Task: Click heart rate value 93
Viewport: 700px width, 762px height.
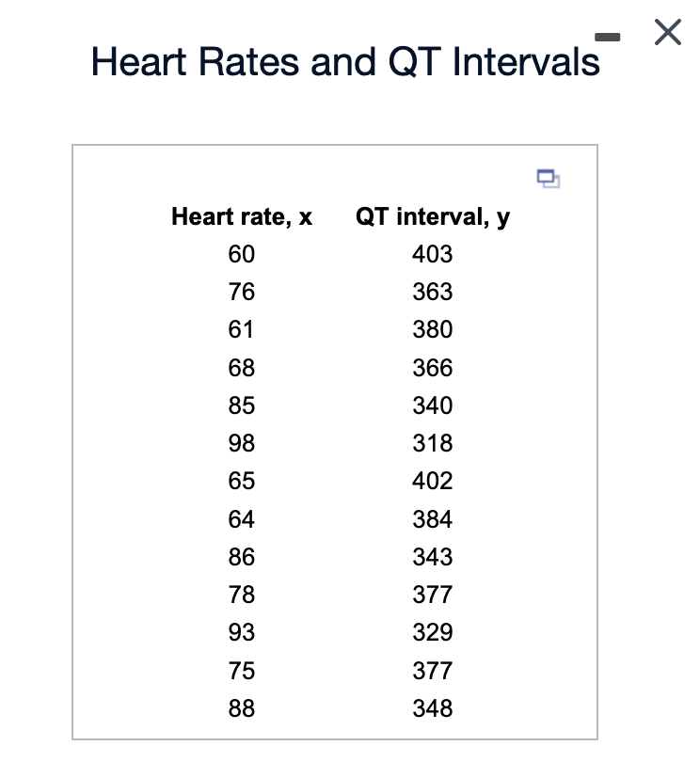Action: pos(241,632)
